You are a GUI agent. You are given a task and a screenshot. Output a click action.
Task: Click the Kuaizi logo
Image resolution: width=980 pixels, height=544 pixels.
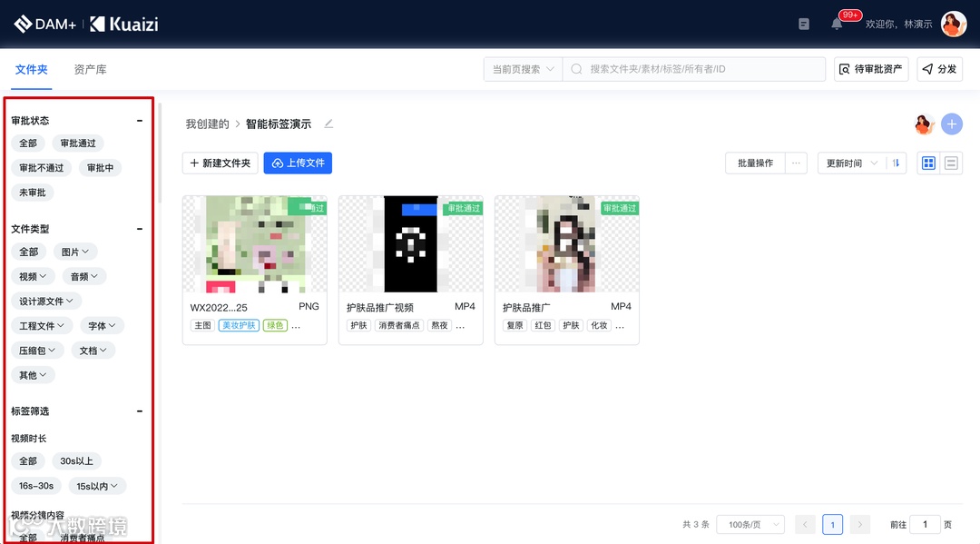(123, 24)
